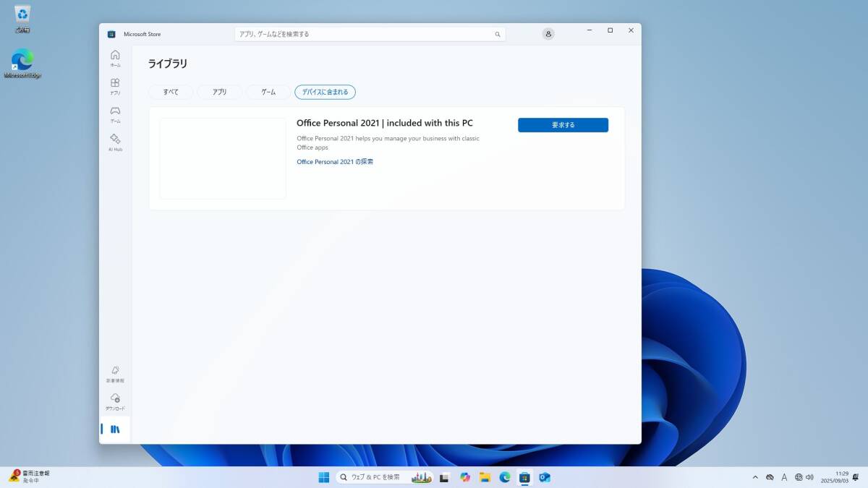Viewport: 868px width, 488px height.
Task: Open Outlook from the taskbar
Action: click(545, 477)
